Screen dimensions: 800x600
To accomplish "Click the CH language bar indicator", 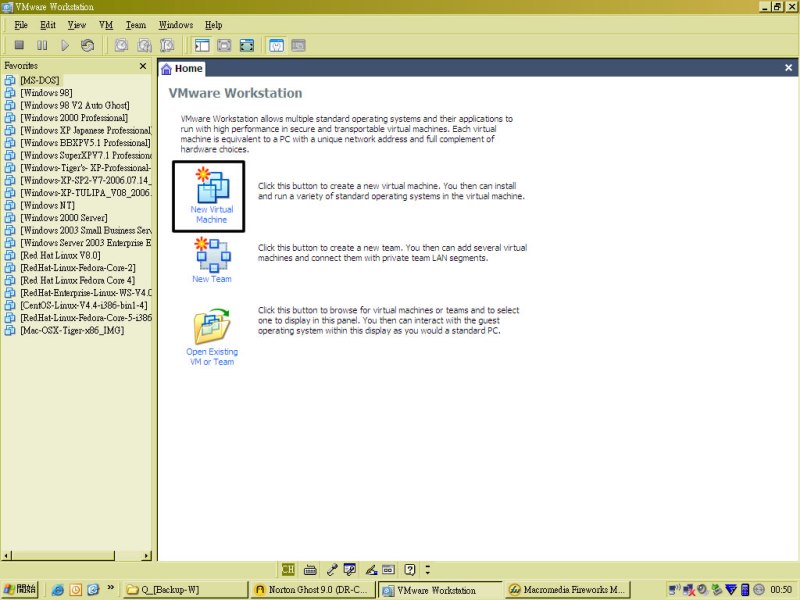I will pos(288,569).
